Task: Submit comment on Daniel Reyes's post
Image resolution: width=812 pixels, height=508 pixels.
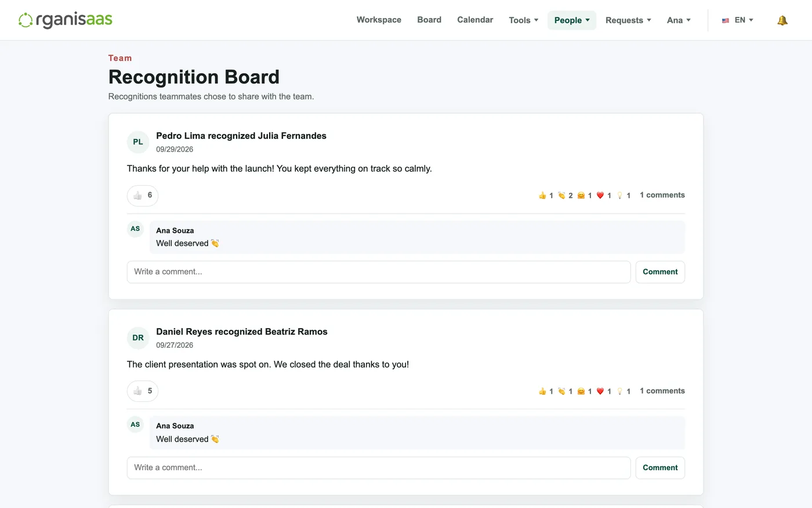Action: (x=660, y=468)
